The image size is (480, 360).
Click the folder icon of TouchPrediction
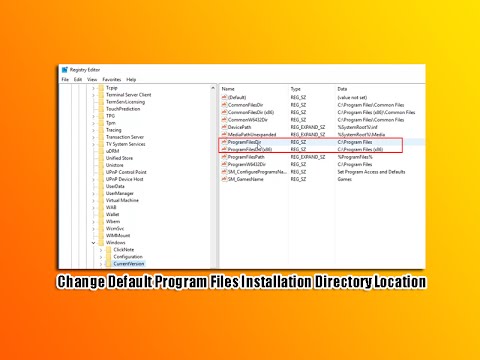101,109
